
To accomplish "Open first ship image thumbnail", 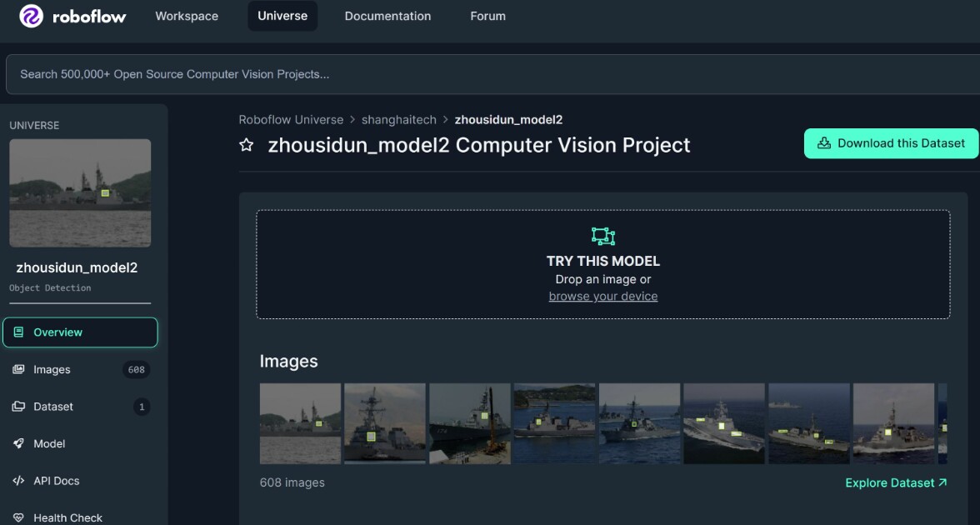I will [301, 423].
